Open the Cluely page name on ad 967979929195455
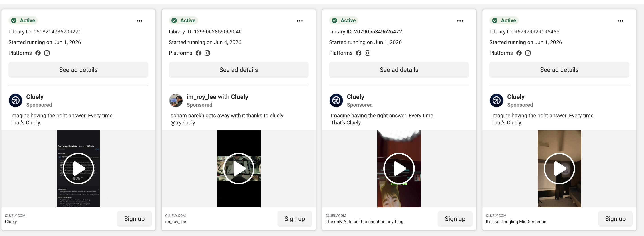Viewport: 644px width, 236px height. pos(515,97)
